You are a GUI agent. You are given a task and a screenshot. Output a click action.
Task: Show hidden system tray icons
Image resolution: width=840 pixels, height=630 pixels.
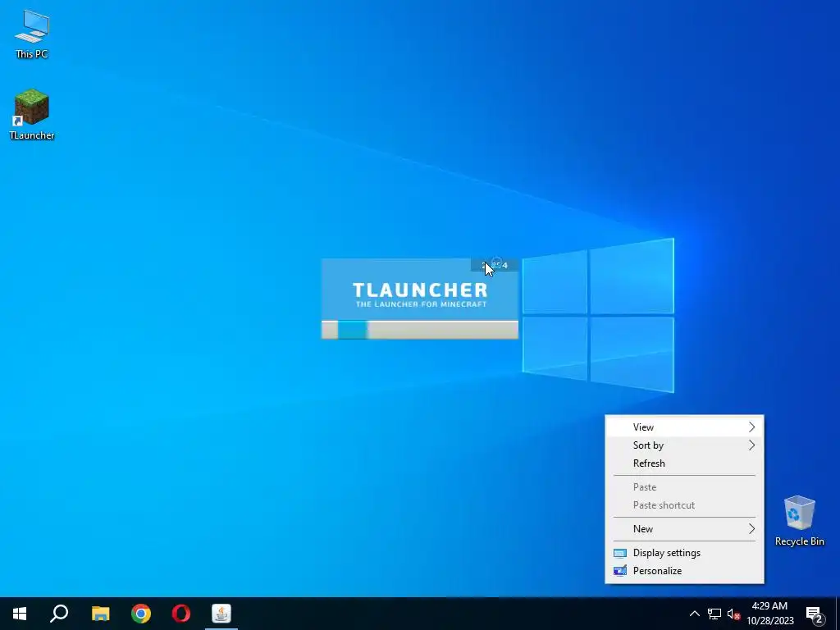(x=694, y=614)
